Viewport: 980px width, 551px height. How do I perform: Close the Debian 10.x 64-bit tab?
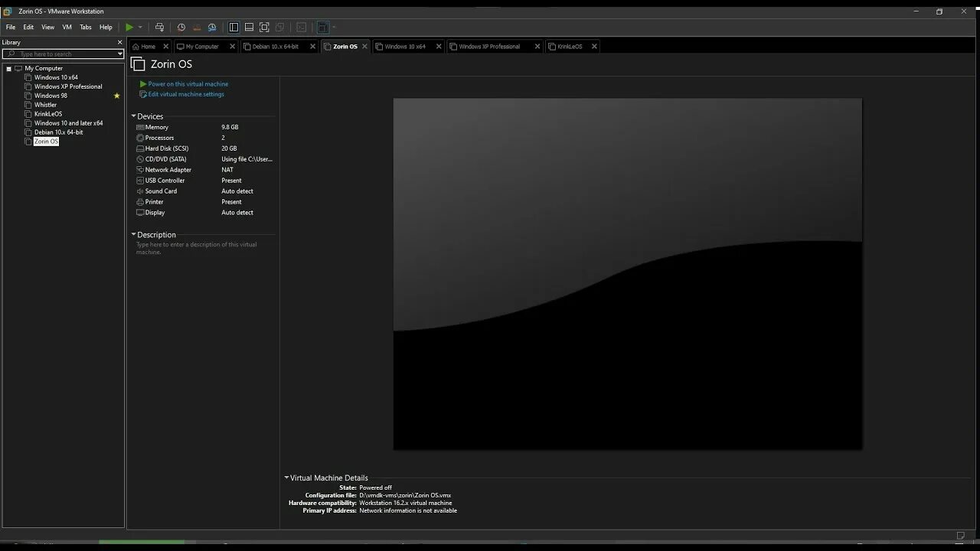point(312,47)
